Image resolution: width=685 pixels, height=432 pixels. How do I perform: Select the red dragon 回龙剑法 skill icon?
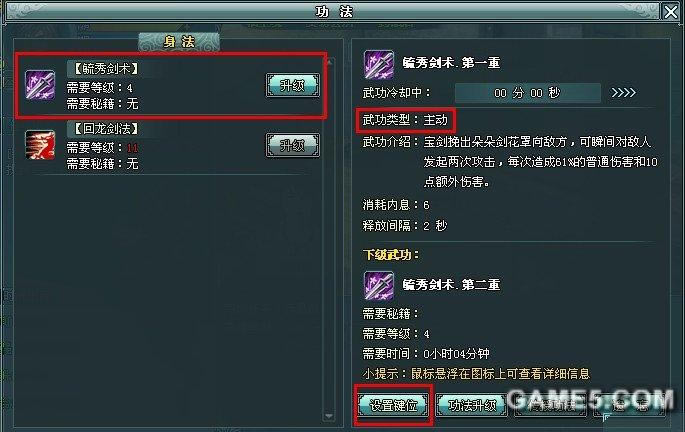(40, 145)
